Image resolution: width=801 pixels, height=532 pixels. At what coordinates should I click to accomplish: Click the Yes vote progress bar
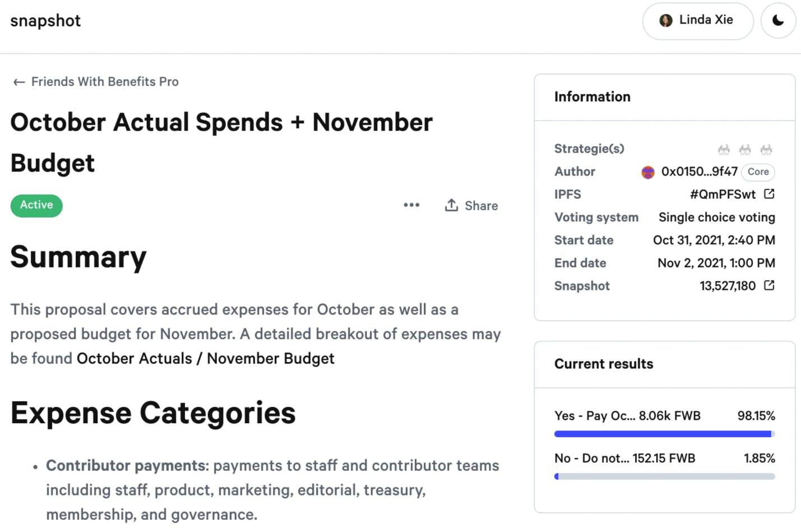point(664,434)
